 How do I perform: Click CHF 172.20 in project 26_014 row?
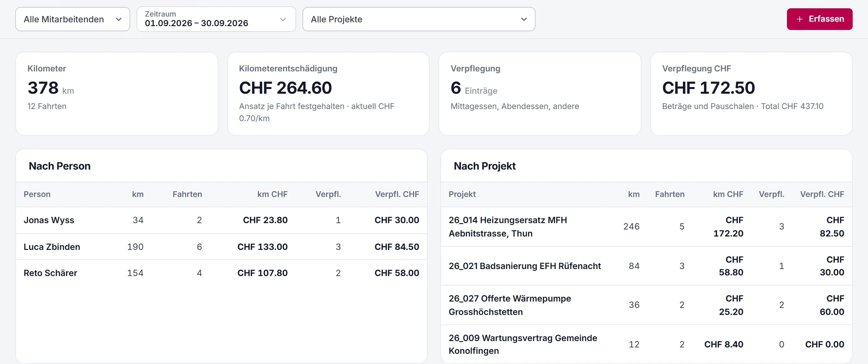[x=728, y=226]
